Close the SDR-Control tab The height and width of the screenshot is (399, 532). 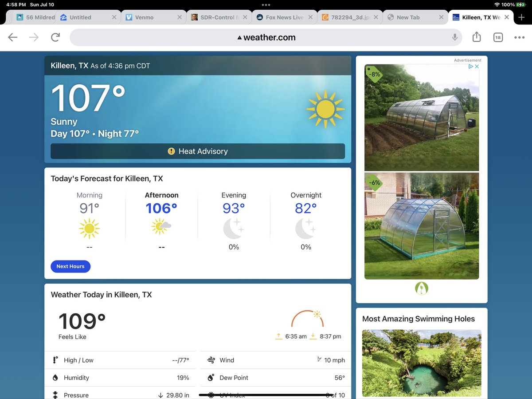tap(245, 17)
